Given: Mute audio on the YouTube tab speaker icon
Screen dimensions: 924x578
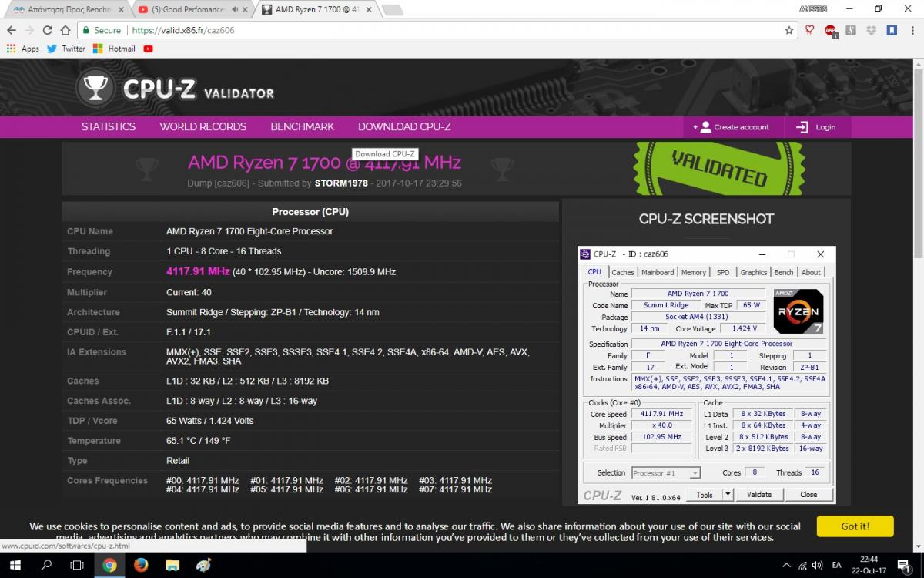Looking at the screenshot, I should [x=233, y=9].
